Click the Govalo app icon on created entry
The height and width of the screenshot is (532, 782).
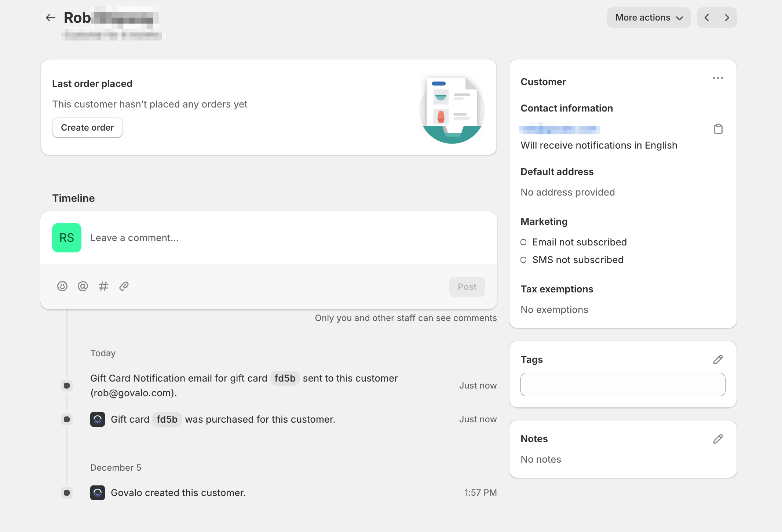click(x=98, y=493)
